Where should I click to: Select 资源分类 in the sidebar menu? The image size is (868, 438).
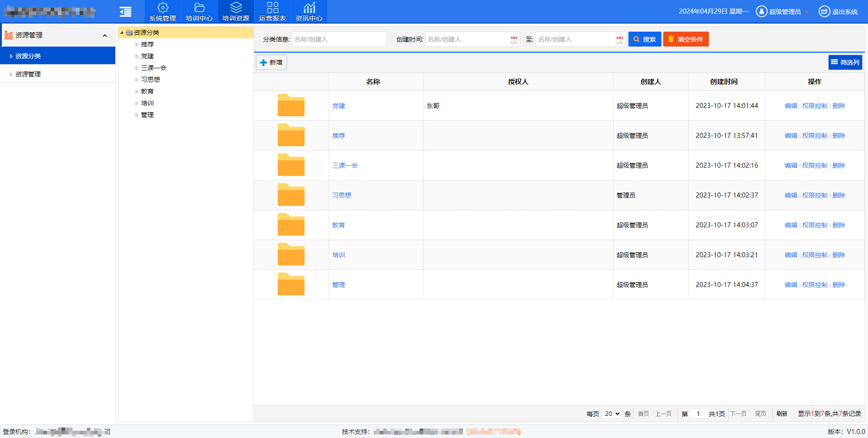[x=58, y=56]
